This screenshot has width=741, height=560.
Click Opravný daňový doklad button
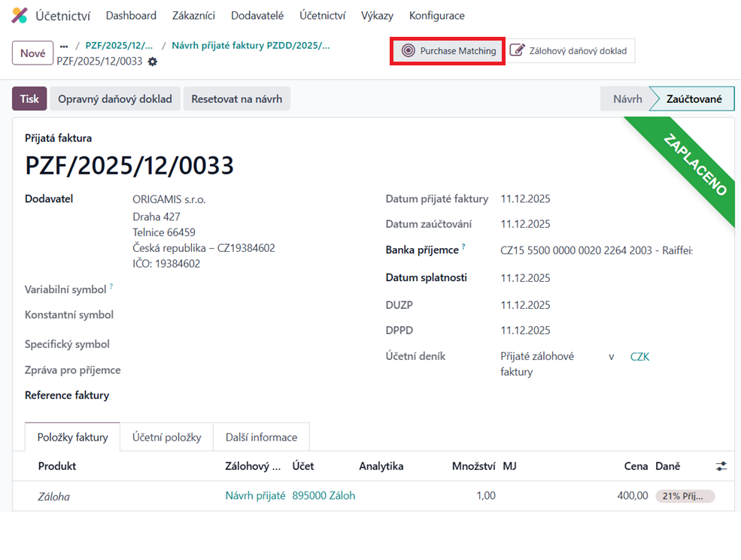(115, 98)
